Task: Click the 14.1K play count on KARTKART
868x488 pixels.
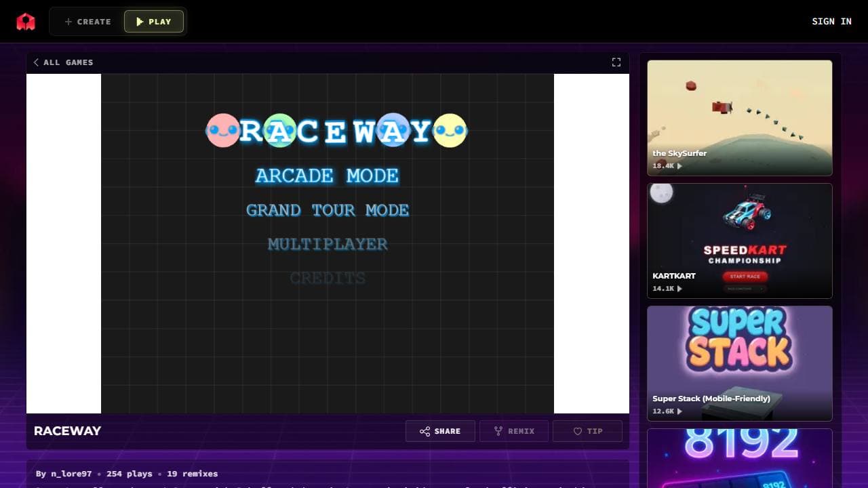Action: tap(667, 289)
